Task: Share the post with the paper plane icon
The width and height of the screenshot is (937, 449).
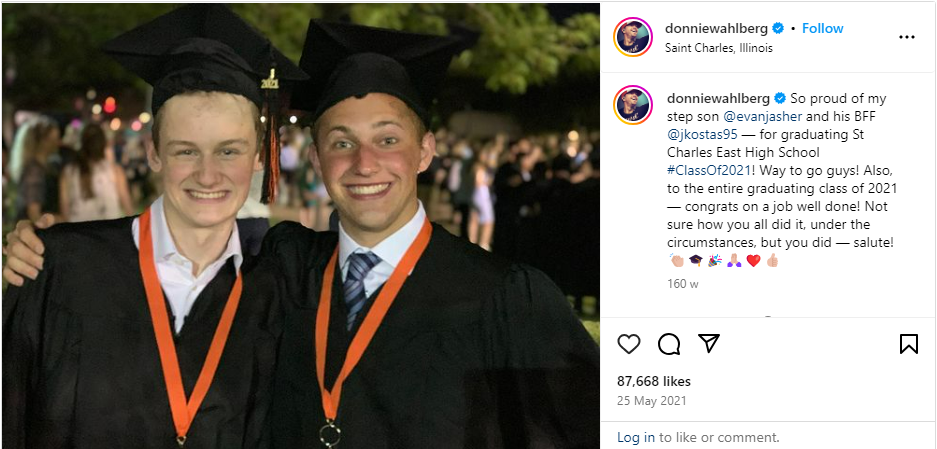Action: pos(709,344)
